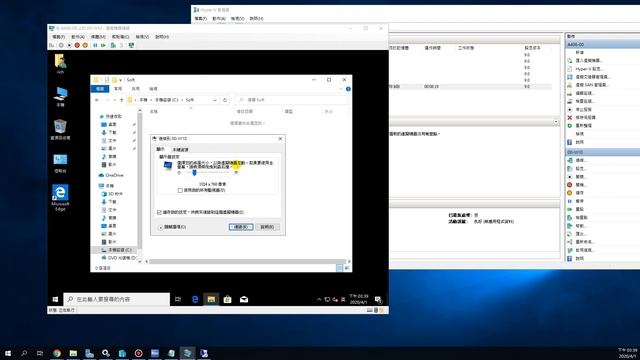Open blue help icon in Explorer ribbon
Screen dimensions: 640x360
(x=348, y=89)
